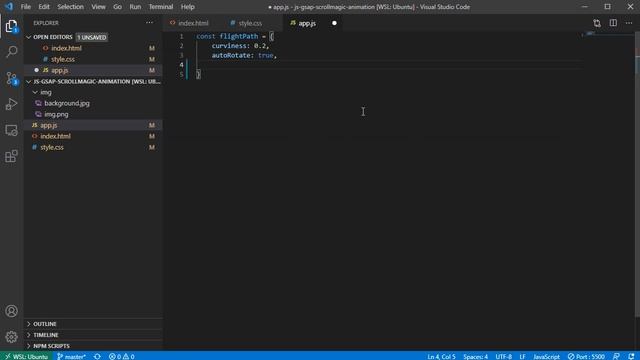Click the 1 UNSAVED badge

[92, 37]
